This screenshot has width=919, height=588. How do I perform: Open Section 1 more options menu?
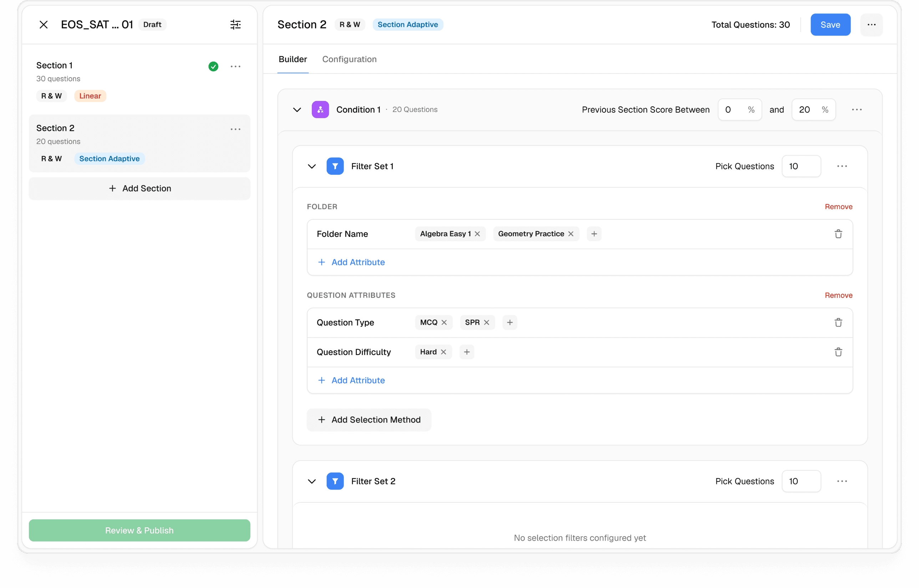point(235,66)
